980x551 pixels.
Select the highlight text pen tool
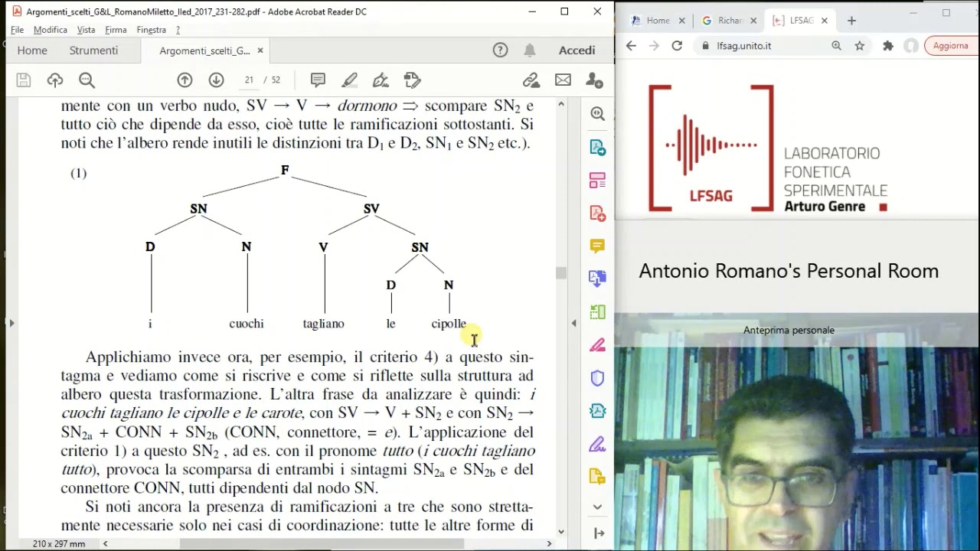coord(349,80)
